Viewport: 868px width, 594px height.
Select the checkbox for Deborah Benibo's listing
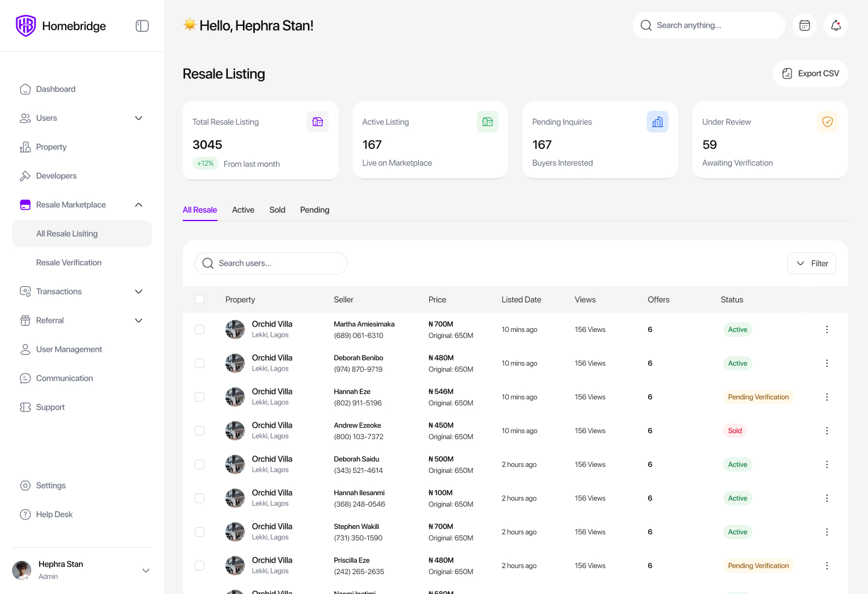200,363
